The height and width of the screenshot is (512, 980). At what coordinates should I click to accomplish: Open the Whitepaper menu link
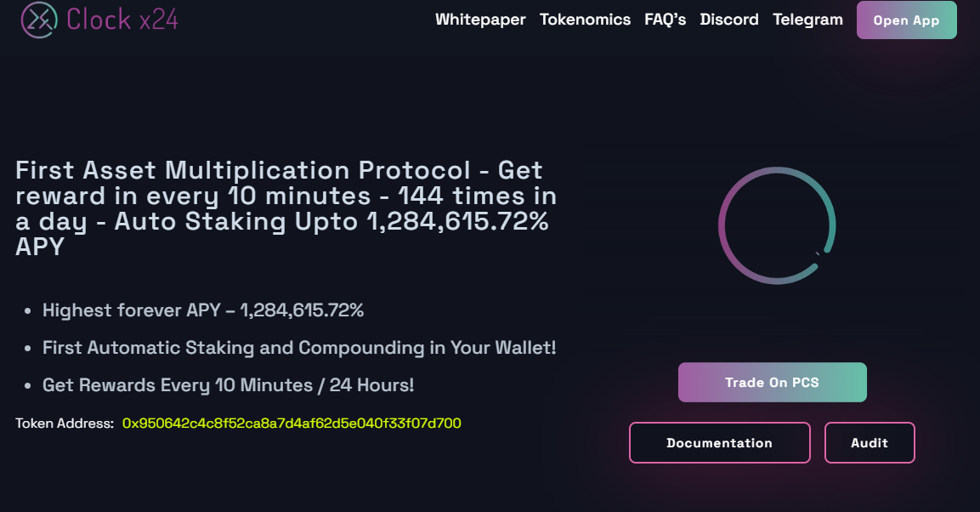[x=480, y=20]
